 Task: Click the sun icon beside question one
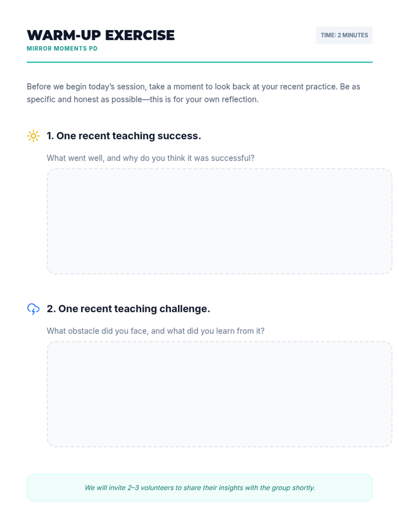coord(33,136)
